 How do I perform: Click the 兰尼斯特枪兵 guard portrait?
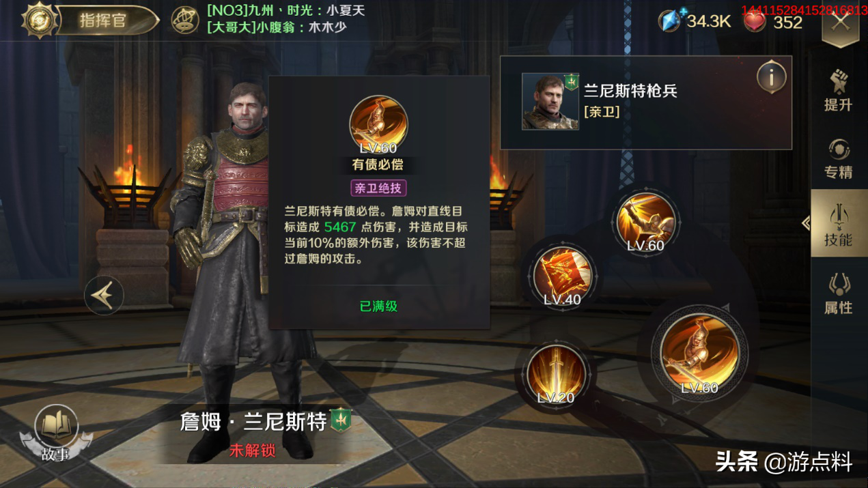[550, 102]
